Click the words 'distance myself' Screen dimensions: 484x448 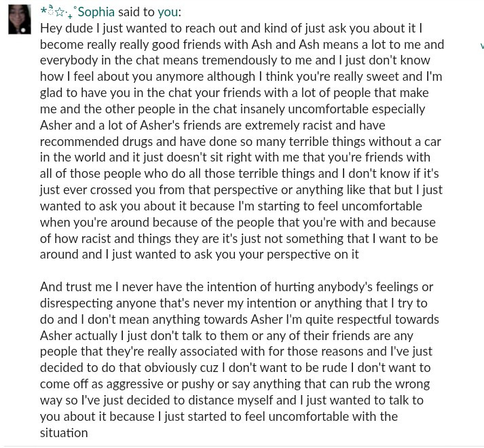click(x=230, y=400)
